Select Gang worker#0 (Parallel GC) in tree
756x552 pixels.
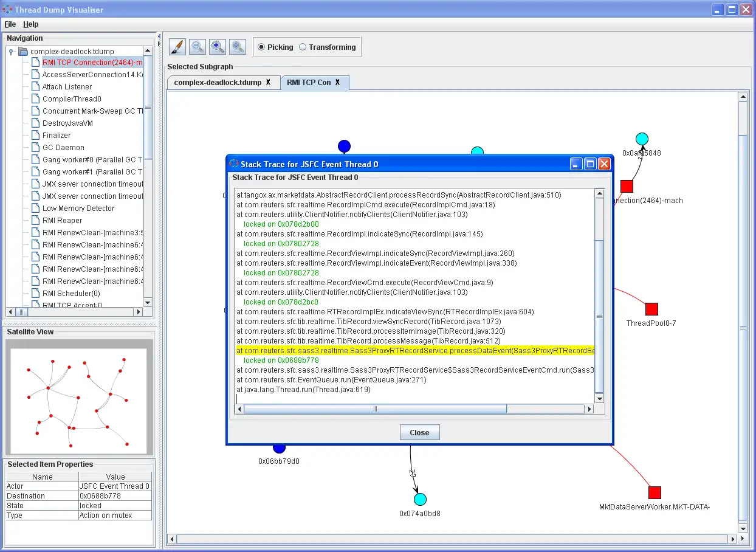pyautogui.click(x=92, y=159)
